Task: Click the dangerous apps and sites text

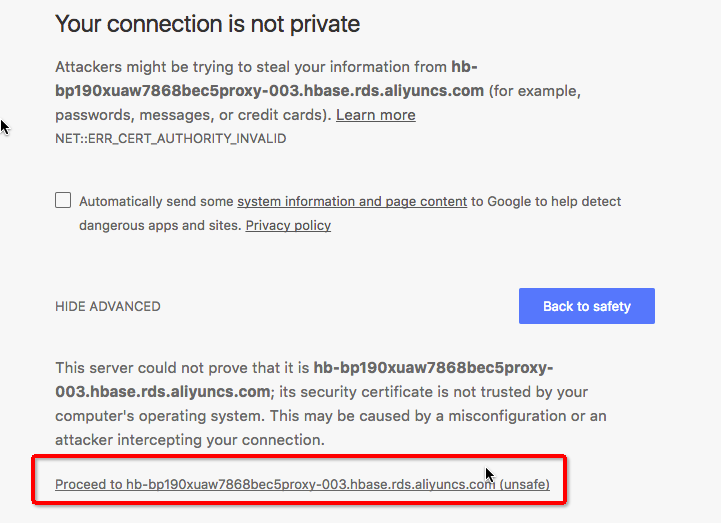Action: tap(160, 225)
